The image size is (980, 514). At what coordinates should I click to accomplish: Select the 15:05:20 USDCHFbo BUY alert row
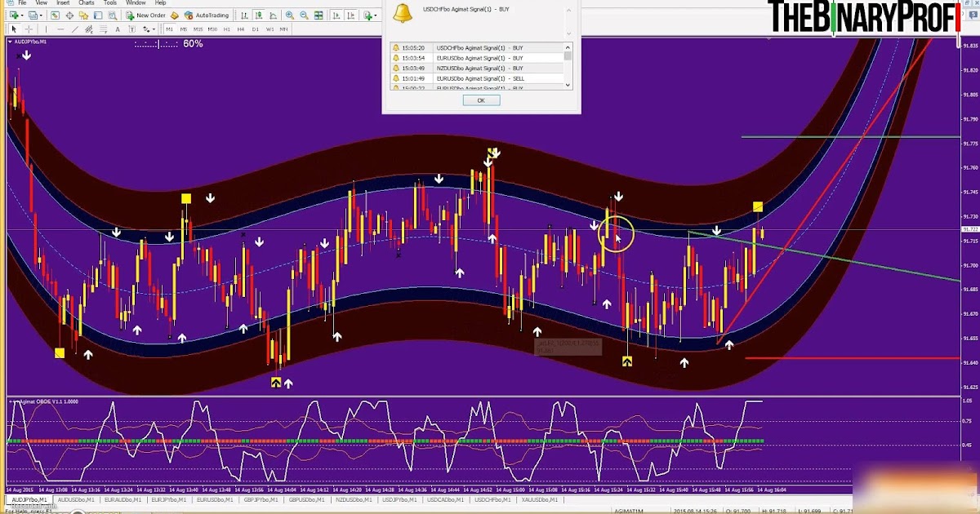point(478,48)
